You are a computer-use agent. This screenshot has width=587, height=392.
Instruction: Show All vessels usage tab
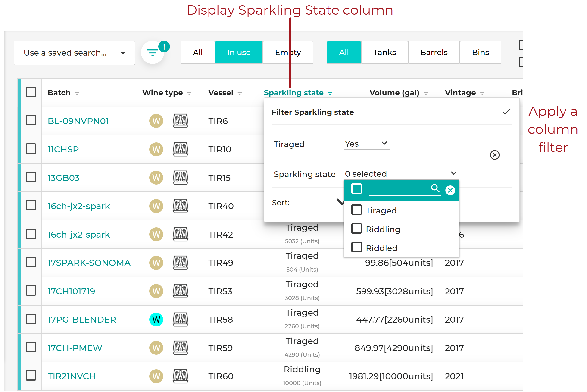198,53
